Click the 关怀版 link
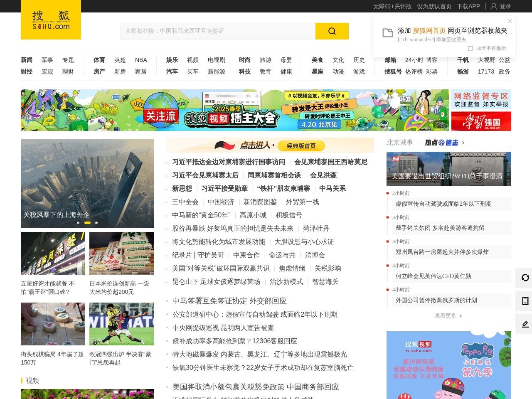The width and height of the screenshot is (532, 399). pyautogui.click(x=403, y=6)
